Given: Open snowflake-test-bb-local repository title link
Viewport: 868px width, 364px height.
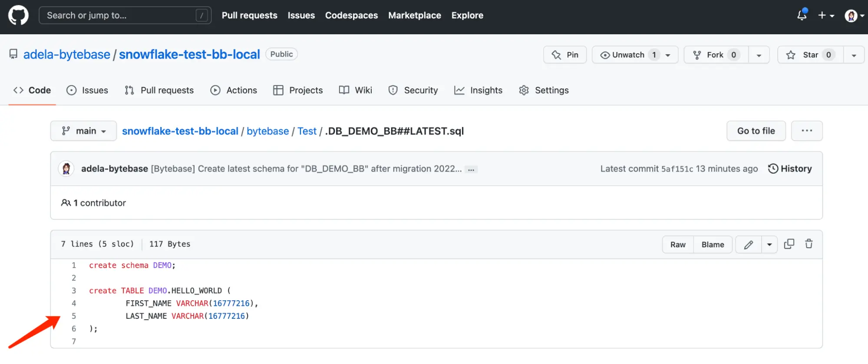Looking at the screenshot, I should click(x=189, y=54).
